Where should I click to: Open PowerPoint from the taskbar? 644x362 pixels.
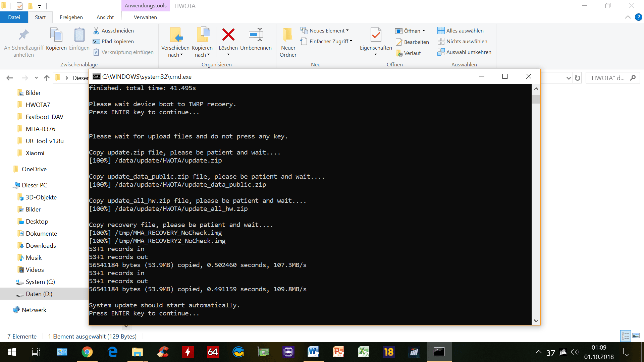point(338,352)
